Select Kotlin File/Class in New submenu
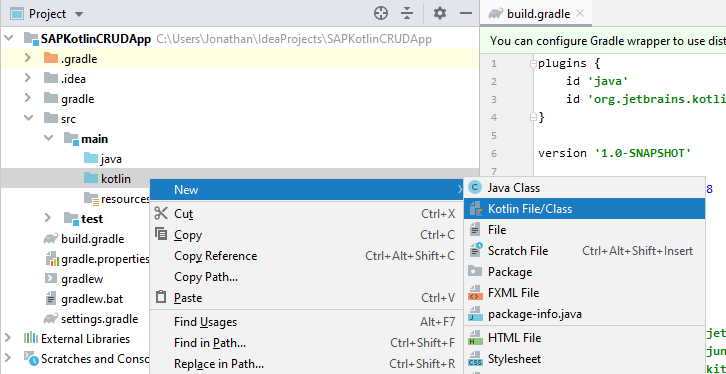 pos(584,209)
